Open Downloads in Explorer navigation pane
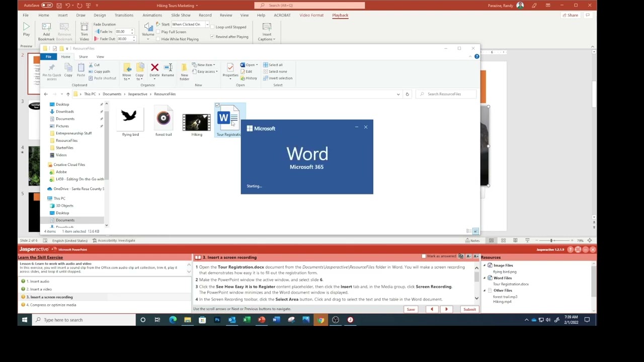 [x=64, y=112]
